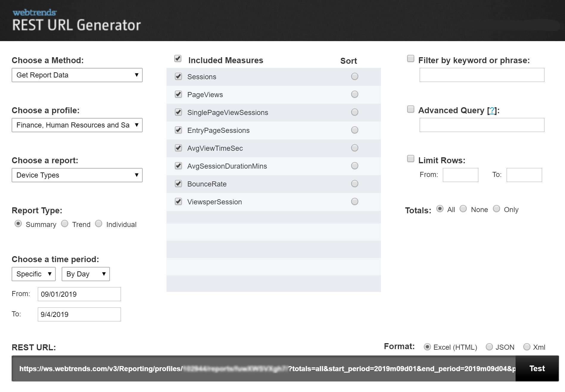565x392 pixels.
Task: Select the Trend report type
Action: (x=65, y=224)
